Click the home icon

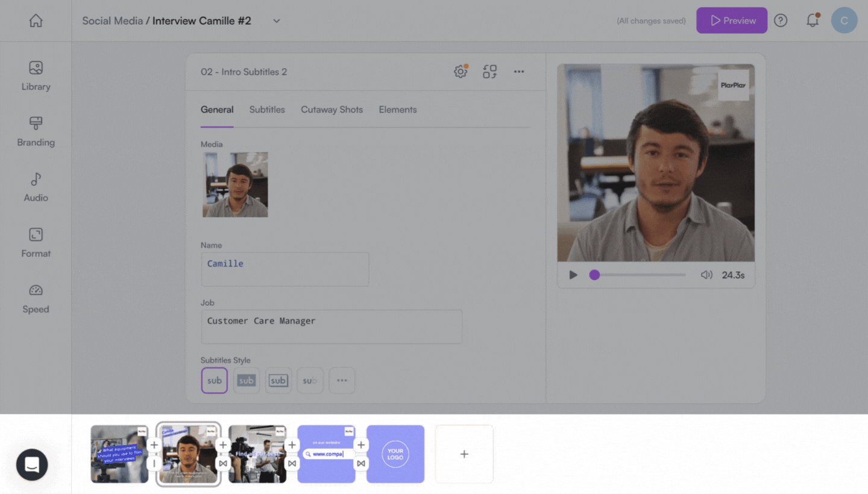(x=36, y=20)
